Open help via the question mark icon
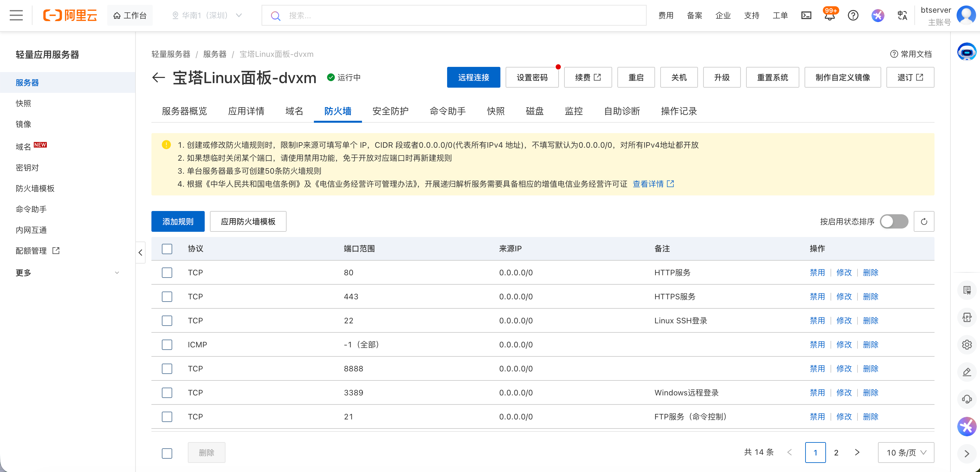 (x=853, y=15)
